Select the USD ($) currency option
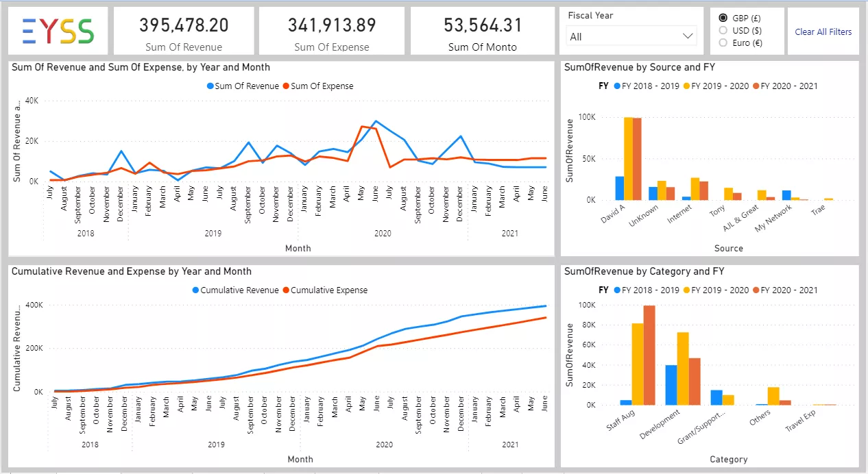 tap(723, 30)
